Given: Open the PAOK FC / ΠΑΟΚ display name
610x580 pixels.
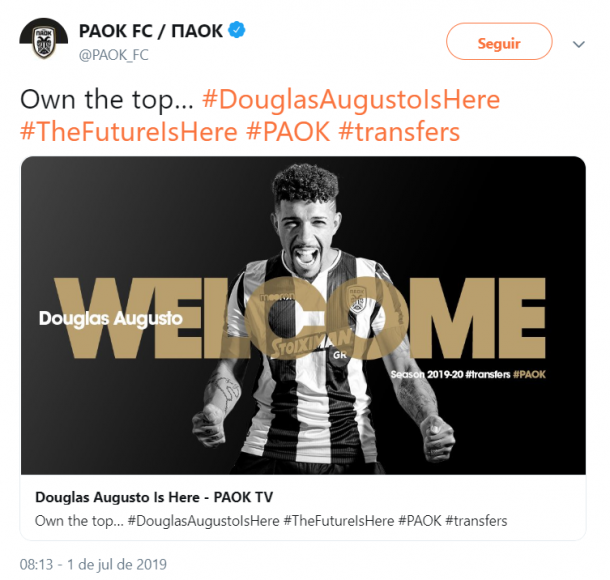Looking at the screenshot, I should (149, 31).
